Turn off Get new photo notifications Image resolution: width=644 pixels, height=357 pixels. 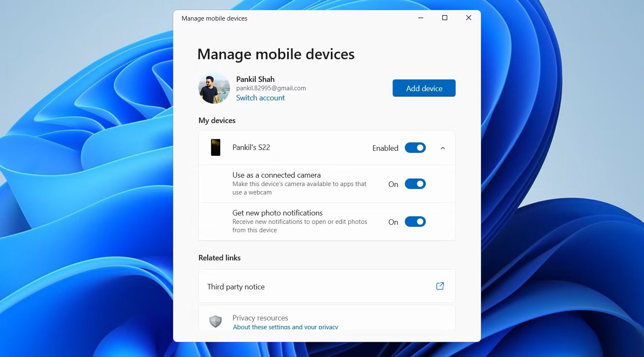point(415,221)
